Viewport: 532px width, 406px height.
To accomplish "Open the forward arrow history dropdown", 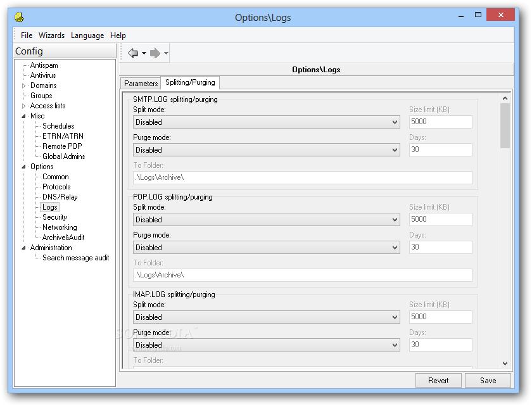I will tap(166, 53).
